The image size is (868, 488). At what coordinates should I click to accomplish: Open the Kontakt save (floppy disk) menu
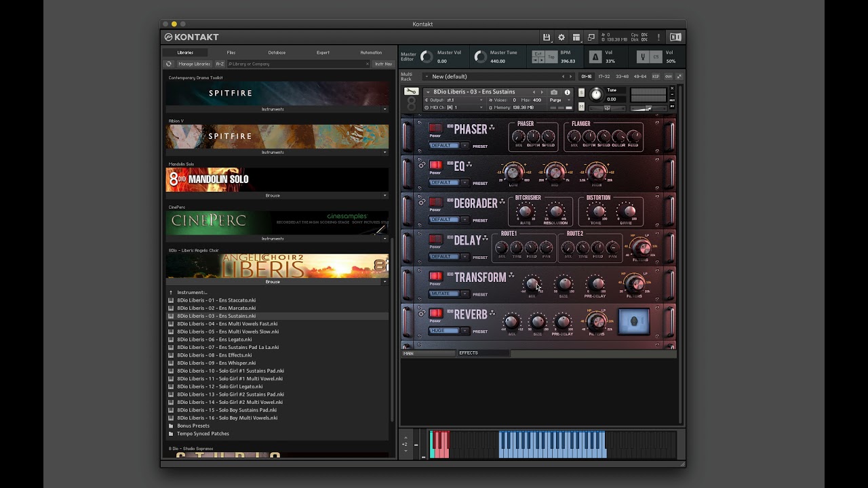coord(547,37)
